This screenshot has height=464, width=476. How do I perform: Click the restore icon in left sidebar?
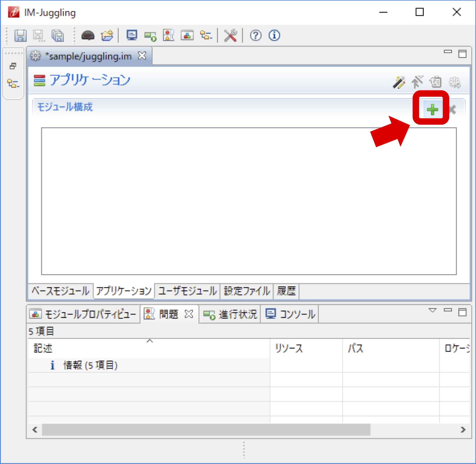point(13,66)
